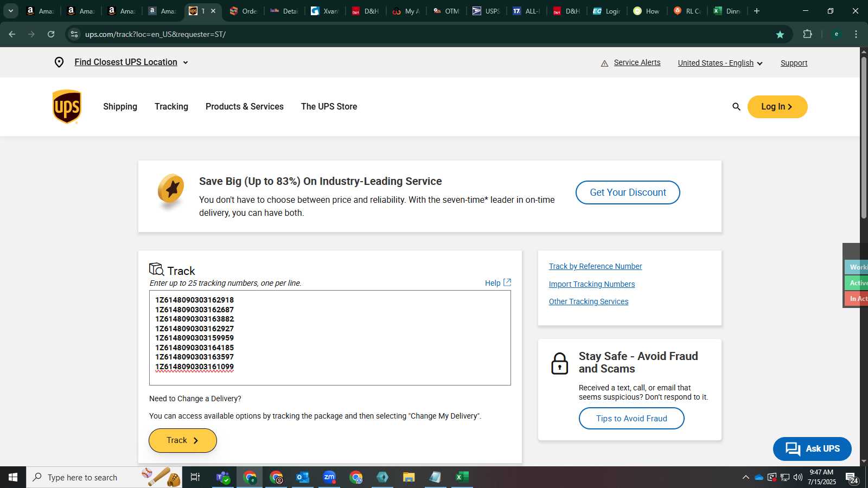Switch to the Xvari browser tab
868x488 pixels.
click(x=325, y=11)
